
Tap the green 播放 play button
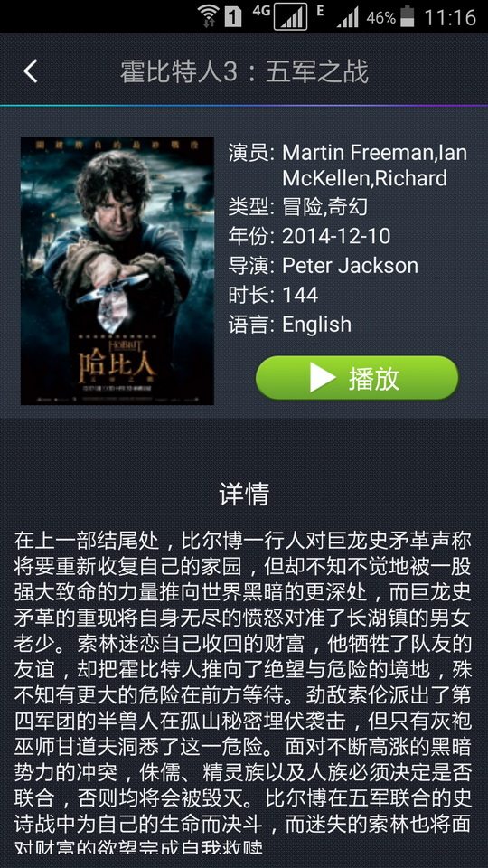pyautogui.click(x=358, y=378)
